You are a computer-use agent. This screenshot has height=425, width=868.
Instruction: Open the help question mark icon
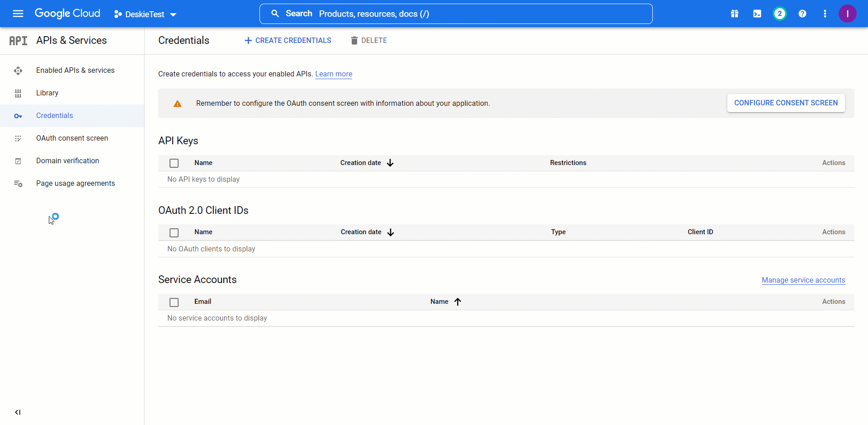point(802,14)
